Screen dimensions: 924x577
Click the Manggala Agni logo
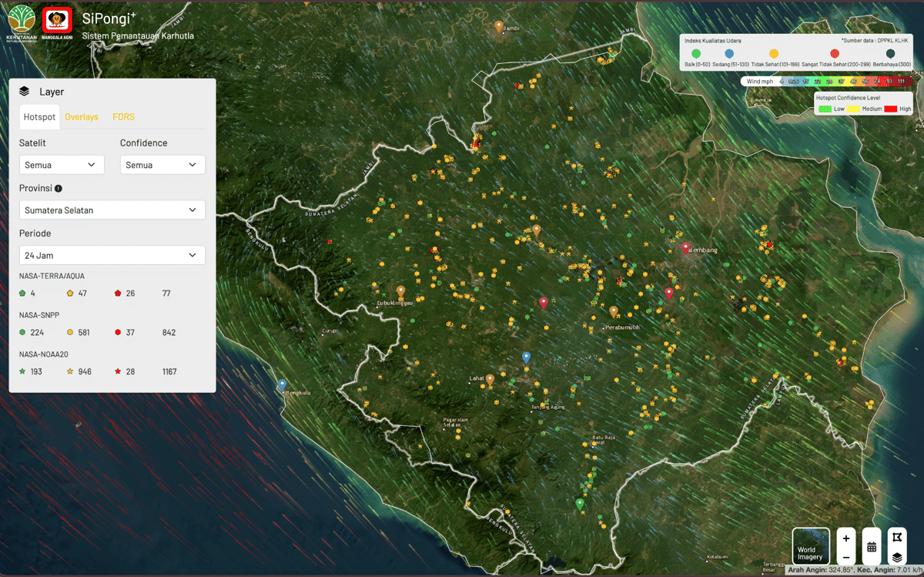point(58,23)
